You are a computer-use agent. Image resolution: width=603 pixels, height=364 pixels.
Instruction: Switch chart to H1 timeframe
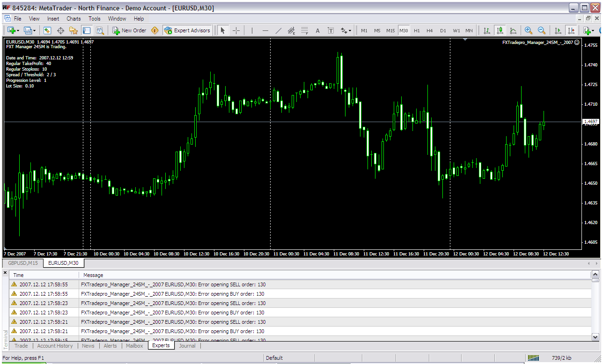(x=417, y=30)
